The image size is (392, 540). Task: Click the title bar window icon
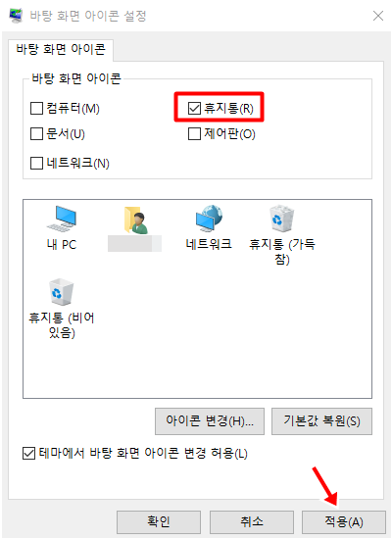(16, 16)
